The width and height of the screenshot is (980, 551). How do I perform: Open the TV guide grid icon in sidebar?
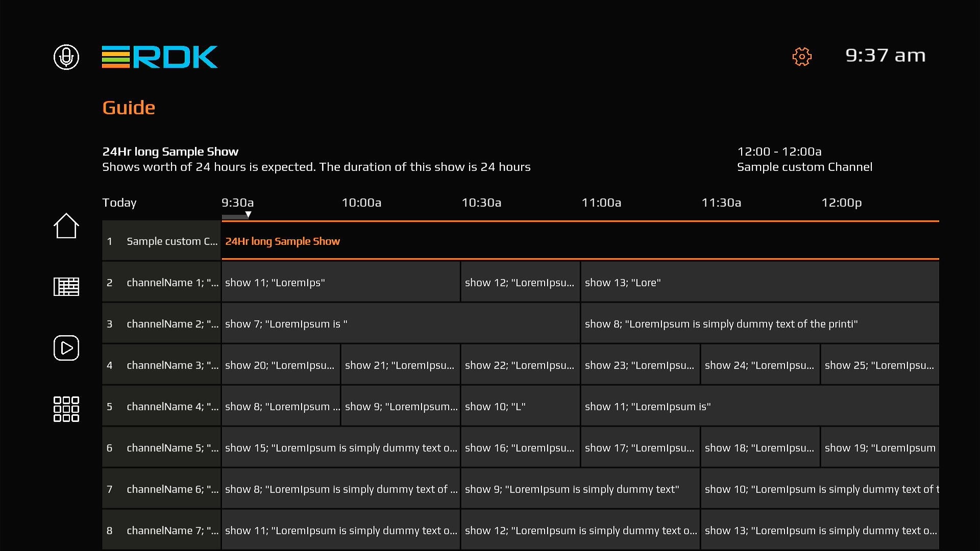[x=66, y=287]
